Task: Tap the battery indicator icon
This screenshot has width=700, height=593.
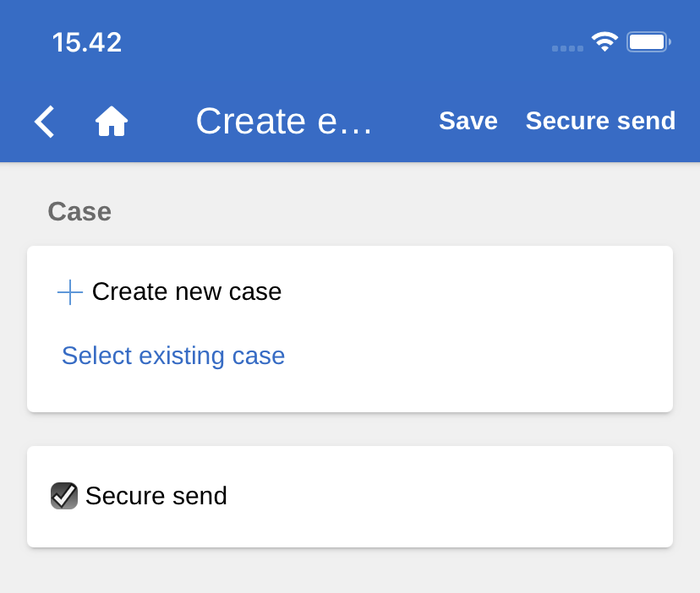Action: tap(648, 42)
